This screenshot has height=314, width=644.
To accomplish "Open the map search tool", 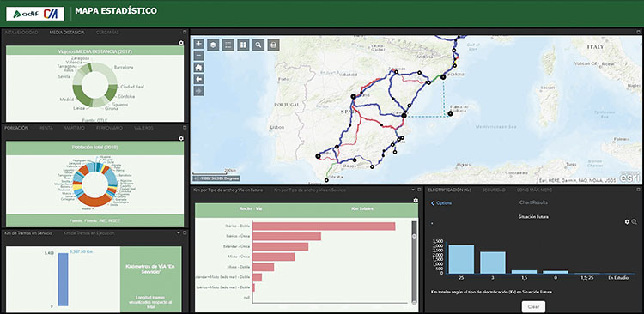I will pyautogui.click(x=258, y=45).
